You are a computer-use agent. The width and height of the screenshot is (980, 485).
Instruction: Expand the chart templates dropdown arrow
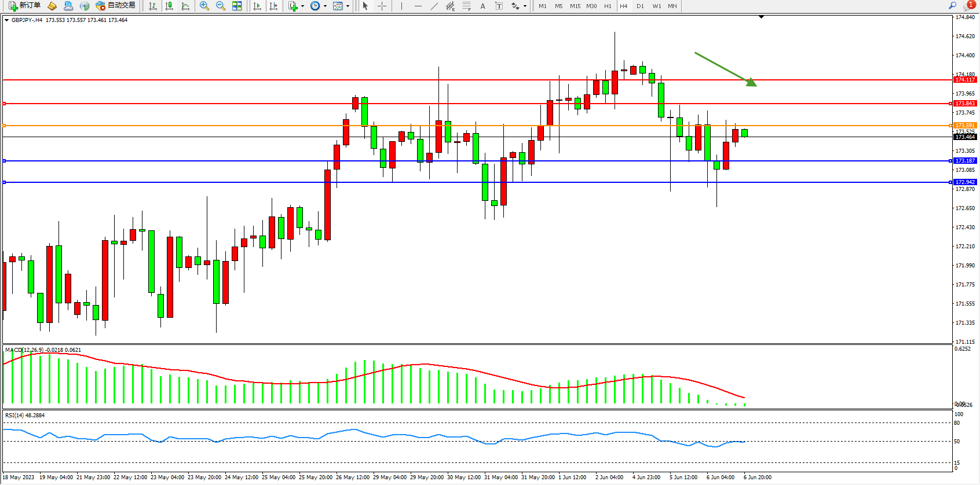pyautogui.click(x=348, y=6)
